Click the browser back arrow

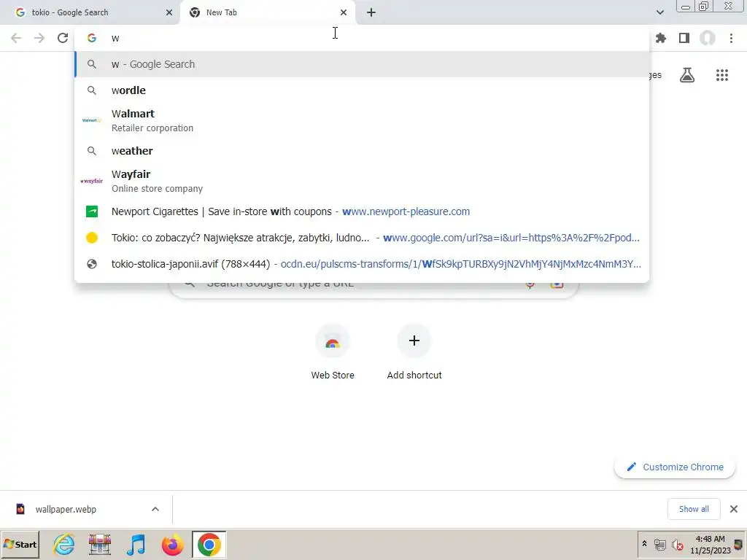tap(16, 38)
